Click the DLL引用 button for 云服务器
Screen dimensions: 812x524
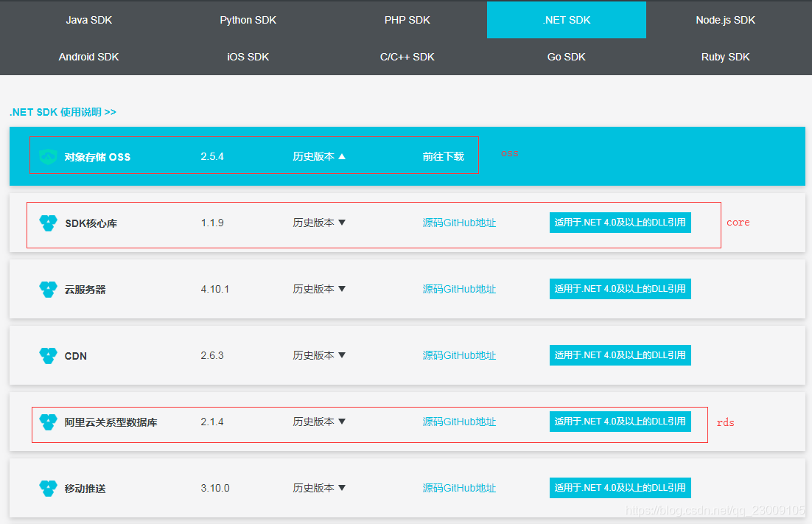point(620,289)
